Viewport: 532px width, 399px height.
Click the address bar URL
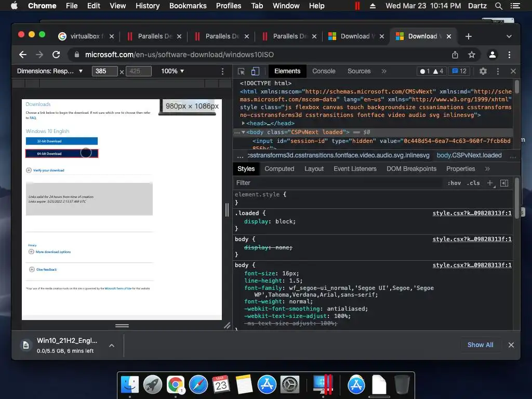[x=179, y=55]
